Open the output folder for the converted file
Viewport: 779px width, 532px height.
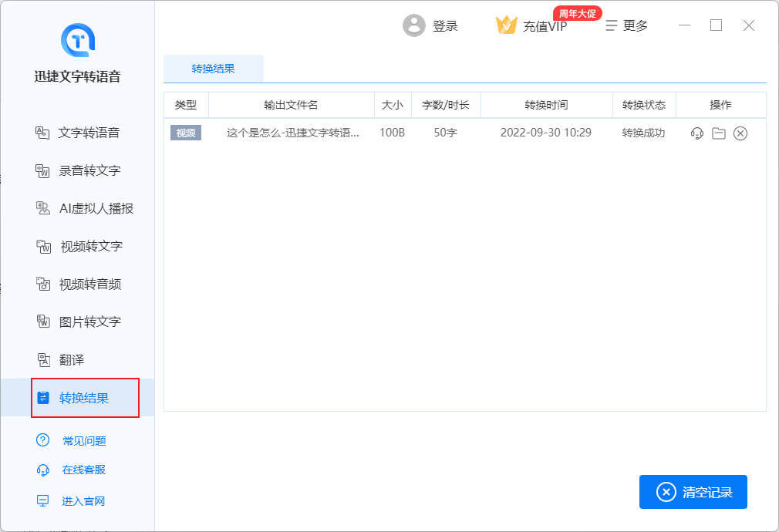pos(719,133)
